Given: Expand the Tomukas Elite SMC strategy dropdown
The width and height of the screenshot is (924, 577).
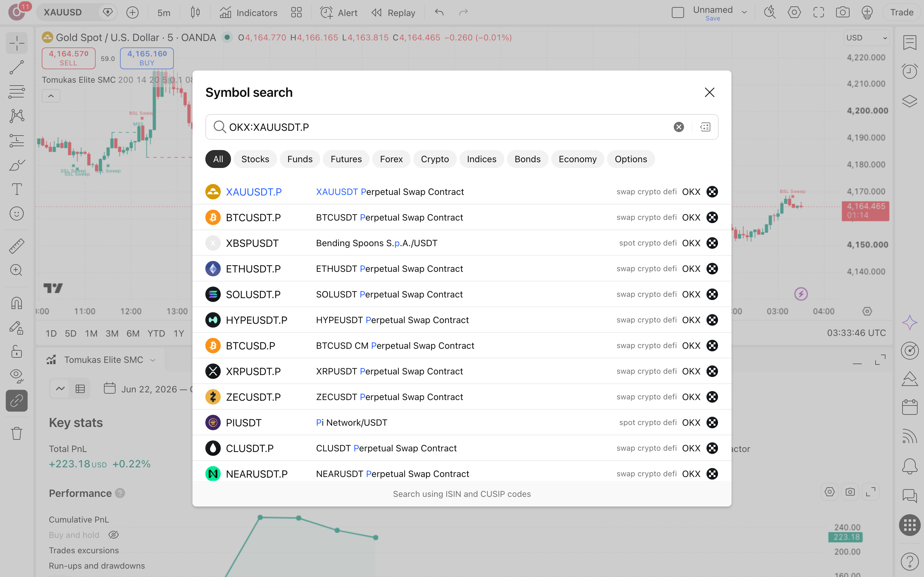Looking at the screenshot, I should pos(153,360).
